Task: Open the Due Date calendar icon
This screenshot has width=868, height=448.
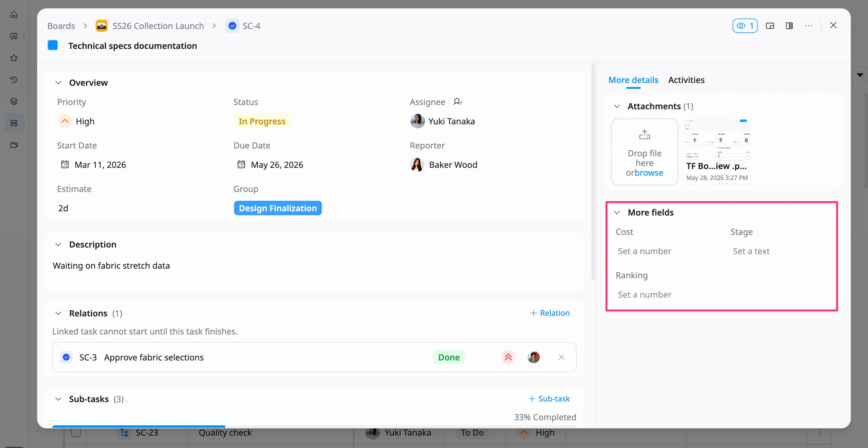Action: (x=241, y=165)
